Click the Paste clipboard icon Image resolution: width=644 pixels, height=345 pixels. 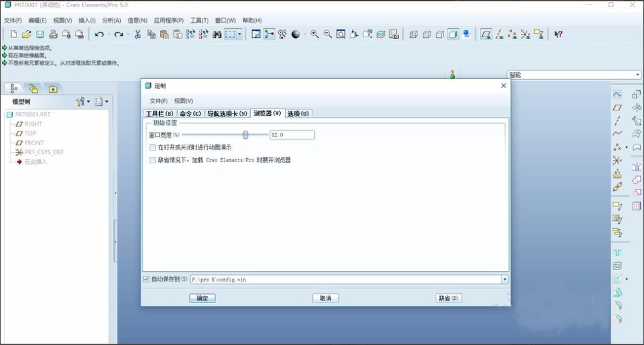[x=165, y=35]
